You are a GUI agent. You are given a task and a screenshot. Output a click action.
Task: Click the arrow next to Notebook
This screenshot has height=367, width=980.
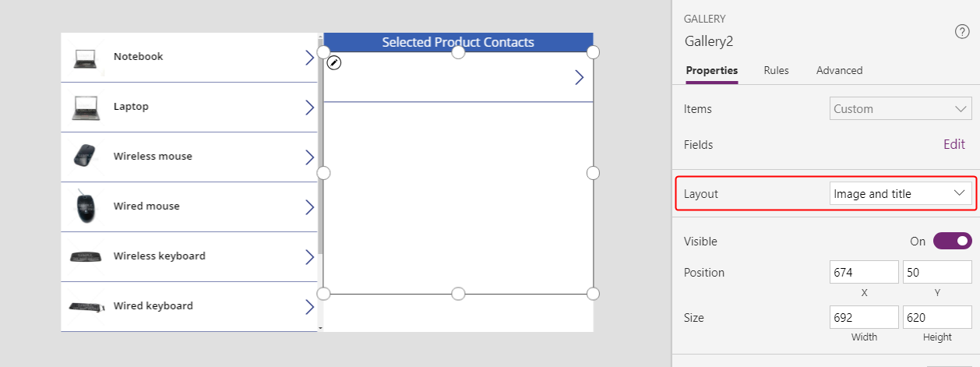309,57
